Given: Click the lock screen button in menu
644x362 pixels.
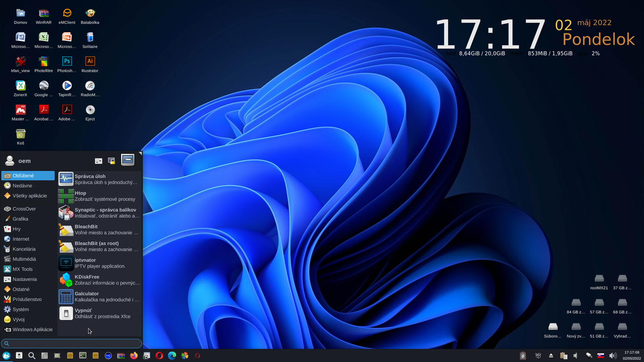Looking at the screenshot, I should 112,161.
